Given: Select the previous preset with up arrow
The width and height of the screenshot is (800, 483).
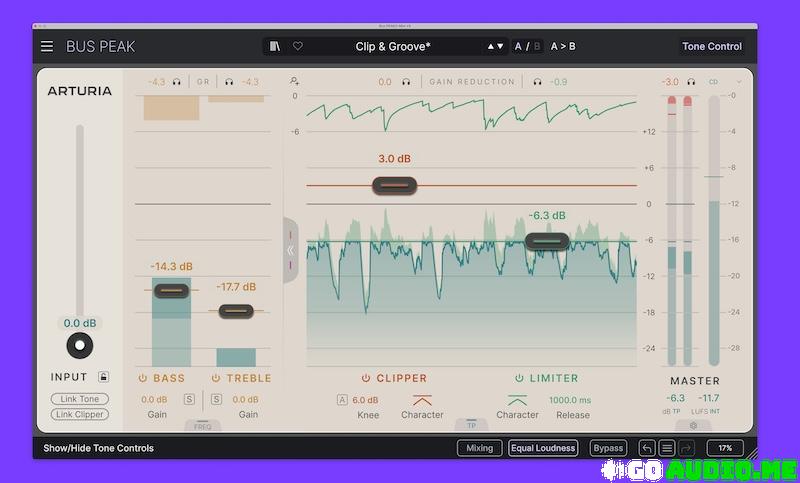Looking at the screenshot, I should pyautogui.click(x=490, y=46).
